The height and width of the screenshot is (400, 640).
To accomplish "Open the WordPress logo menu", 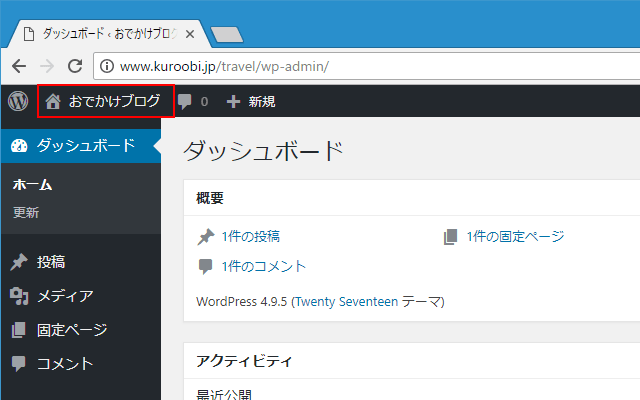I will [18, 101].
